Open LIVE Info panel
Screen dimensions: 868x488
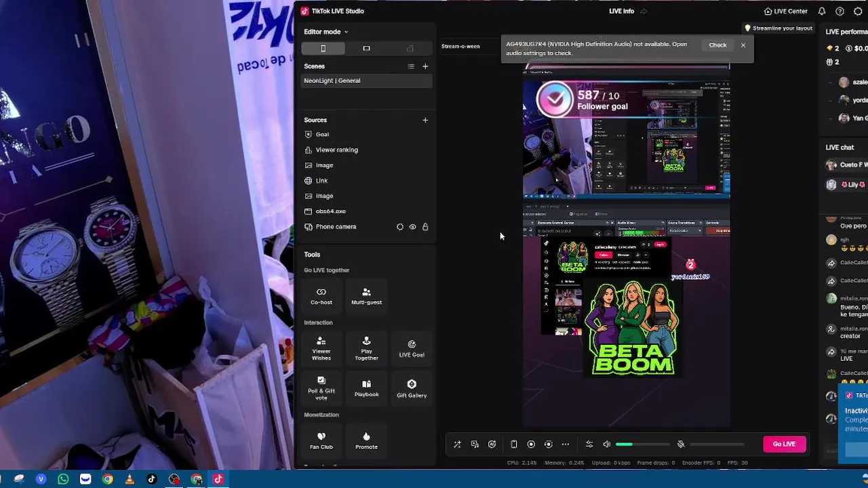621,11
